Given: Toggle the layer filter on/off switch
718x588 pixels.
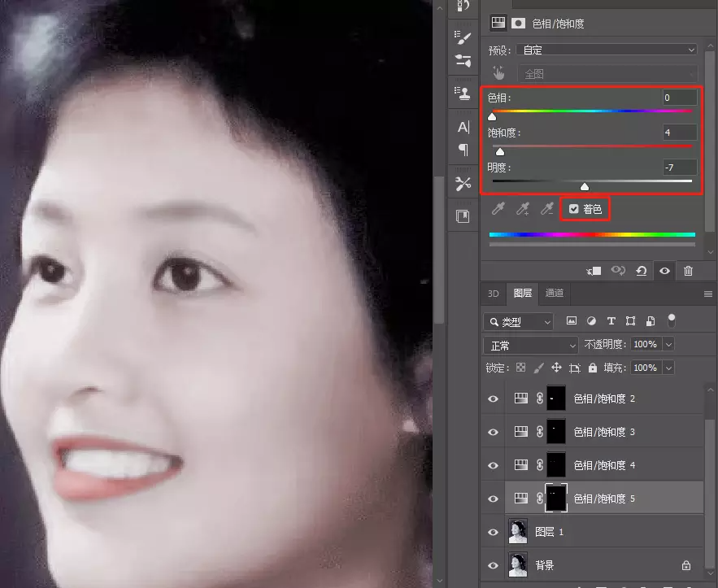Looking at the screenshot, I should click(x=672, y=320).
